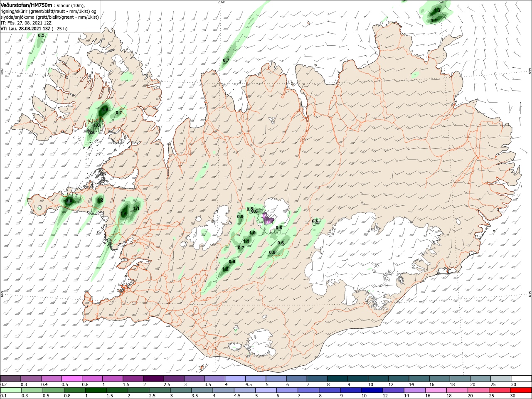This screenshot has width=532, height=399.
Task: Select the 16 light pink swatch in lower legend
Action: (436, 390)
